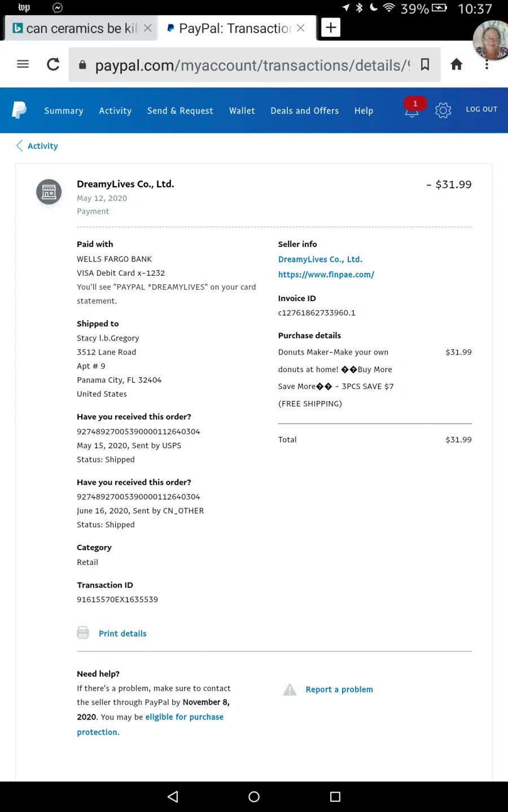Report a problem with this transaction
Screen dimensions: 508x812
tap(339, 690)
